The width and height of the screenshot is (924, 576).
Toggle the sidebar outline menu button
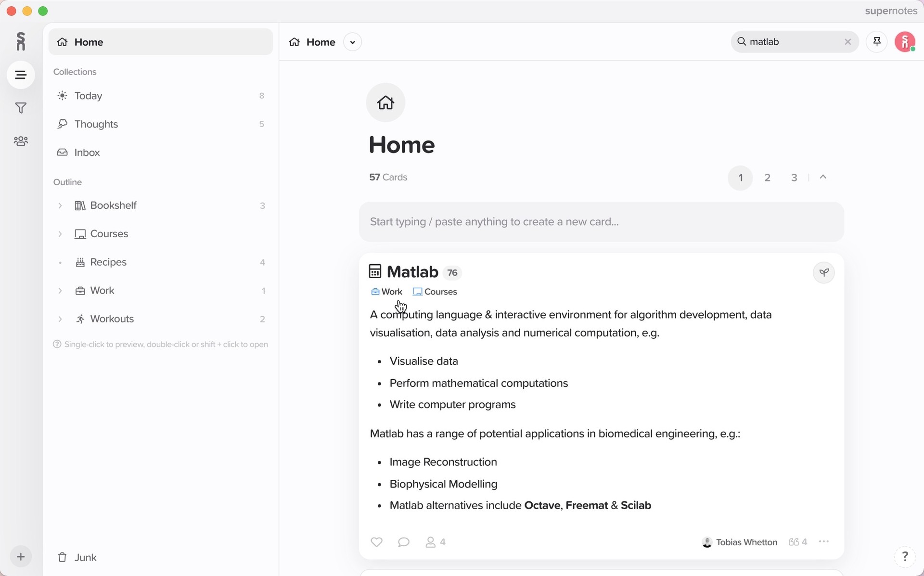[x=21, y=75]
